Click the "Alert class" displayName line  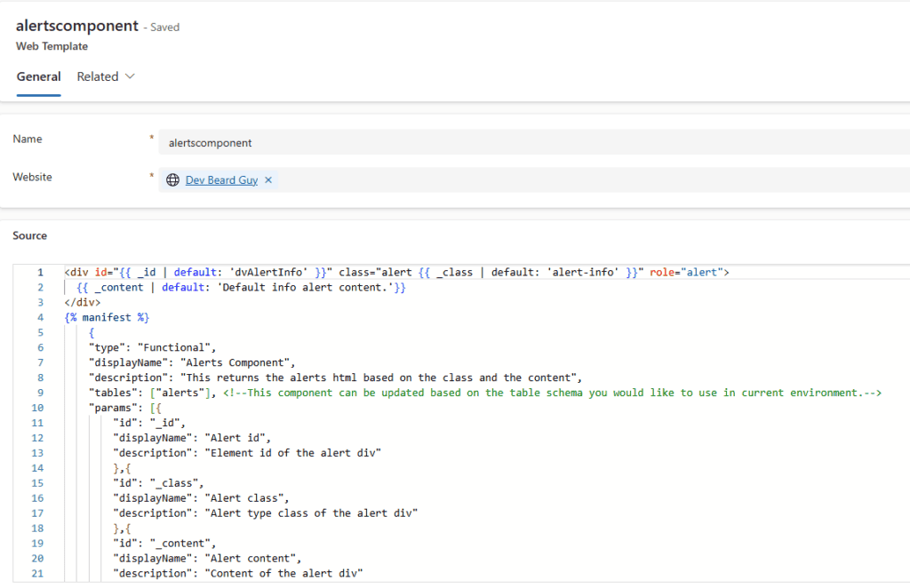(x=201, y=498)
